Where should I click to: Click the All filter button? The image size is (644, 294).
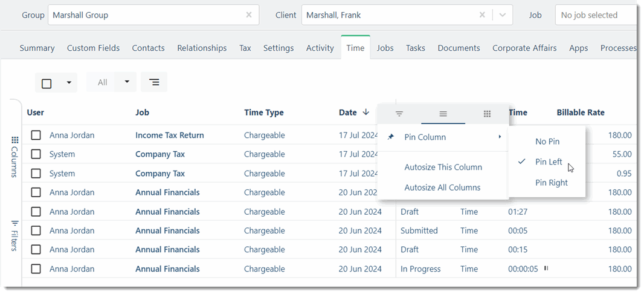coord(102,82)
